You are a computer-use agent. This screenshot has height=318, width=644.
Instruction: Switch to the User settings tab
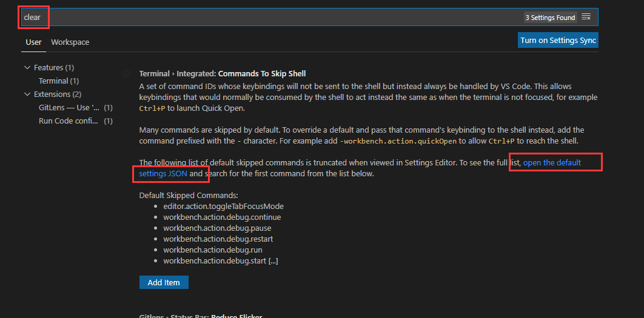(34, 42)
